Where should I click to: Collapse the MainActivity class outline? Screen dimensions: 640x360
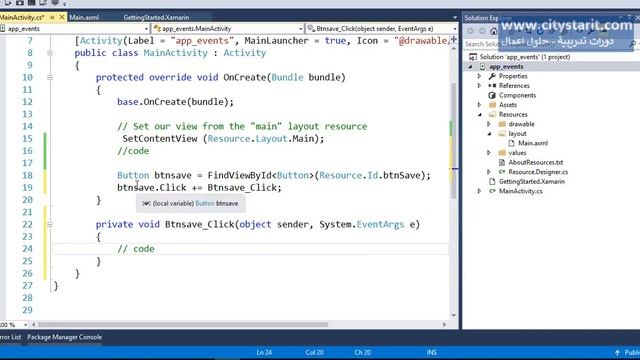click(x=50, y=53)
